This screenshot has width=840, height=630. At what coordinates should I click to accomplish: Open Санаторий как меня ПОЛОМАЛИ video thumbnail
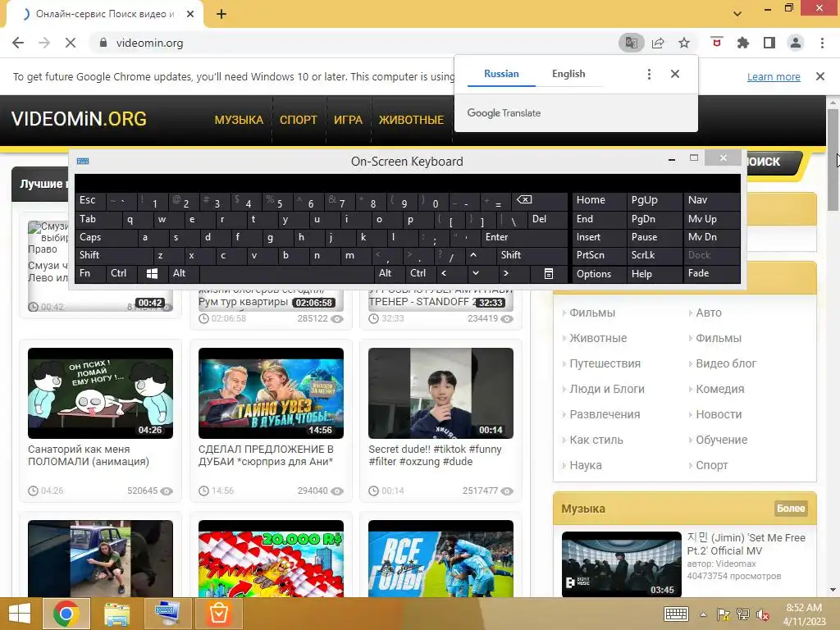(100, 393)
